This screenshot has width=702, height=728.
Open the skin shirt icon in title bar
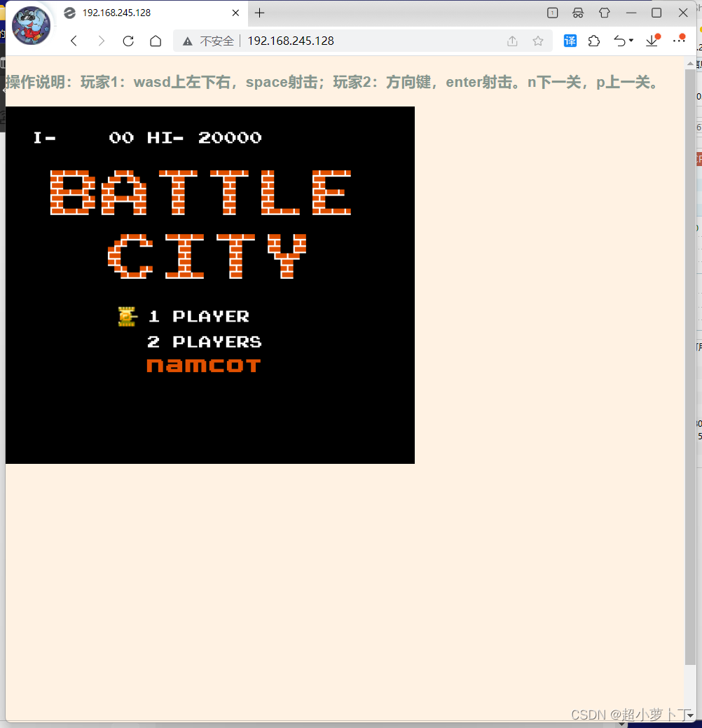[x=605, y=13]
